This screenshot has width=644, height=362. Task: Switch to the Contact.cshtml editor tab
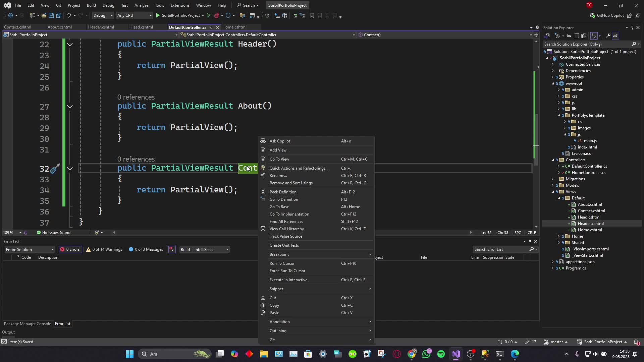(18, 27)
